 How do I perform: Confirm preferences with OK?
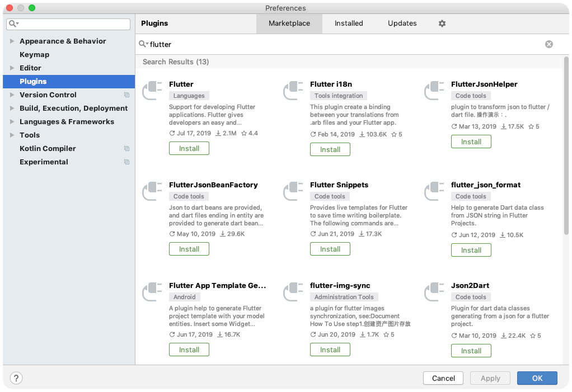pos(537,378)
